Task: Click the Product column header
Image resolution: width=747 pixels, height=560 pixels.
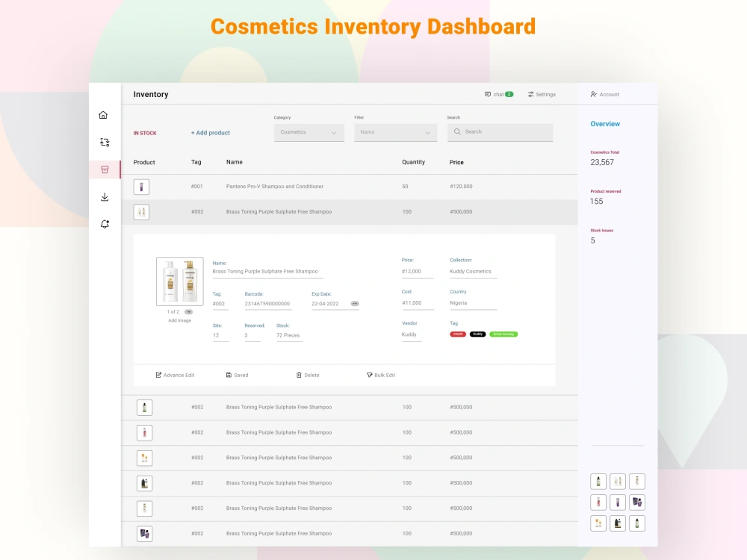Action: tap(144, 162)
